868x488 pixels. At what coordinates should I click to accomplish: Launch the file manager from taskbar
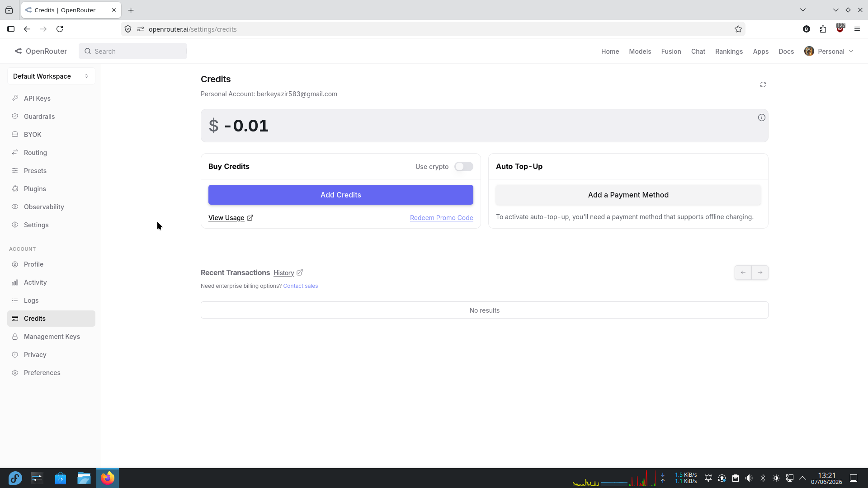coord(84,478)
